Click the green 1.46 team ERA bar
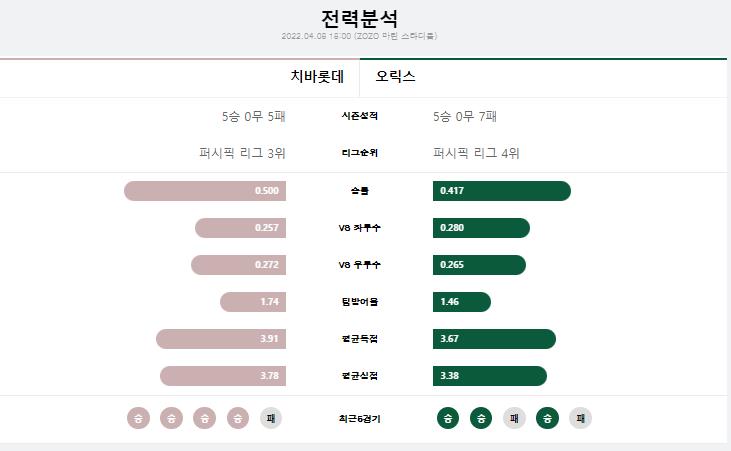 (x=462, y=302)
